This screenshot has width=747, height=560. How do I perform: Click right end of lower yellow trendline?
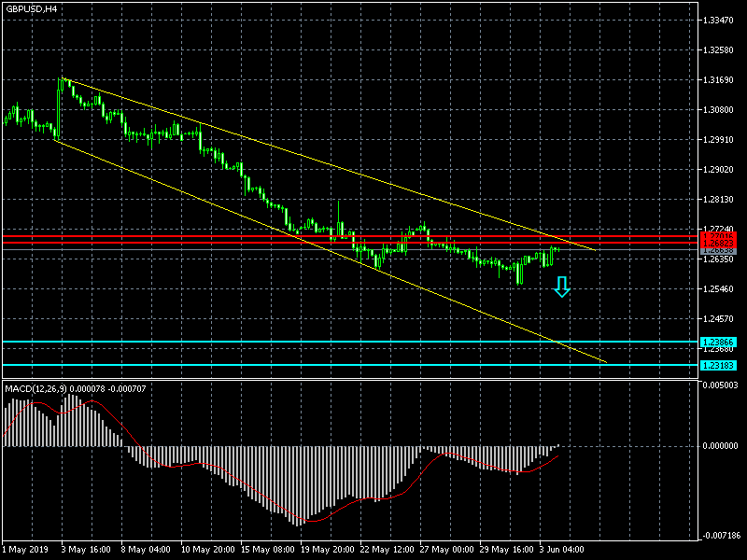(x=605, y=361)
